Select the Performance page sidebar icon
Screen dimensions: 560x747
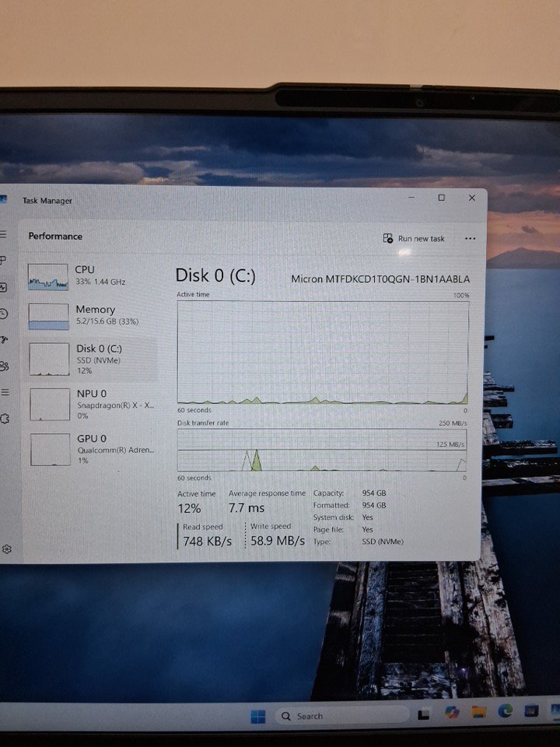coord(3,287)
